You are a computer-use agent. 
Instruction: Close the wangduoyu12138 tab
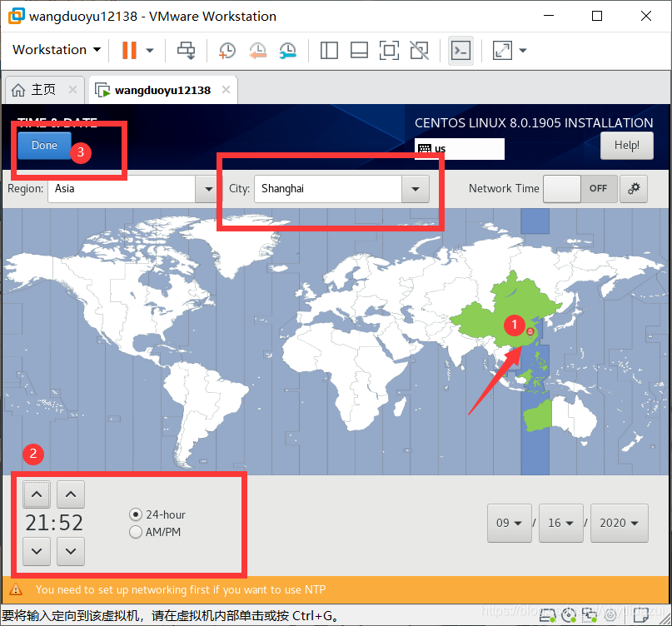coord(226,90)
